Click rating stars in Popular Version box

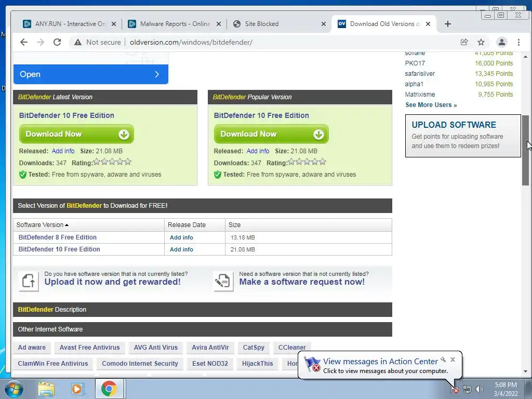pyautogui.click(x=307, y=162)
